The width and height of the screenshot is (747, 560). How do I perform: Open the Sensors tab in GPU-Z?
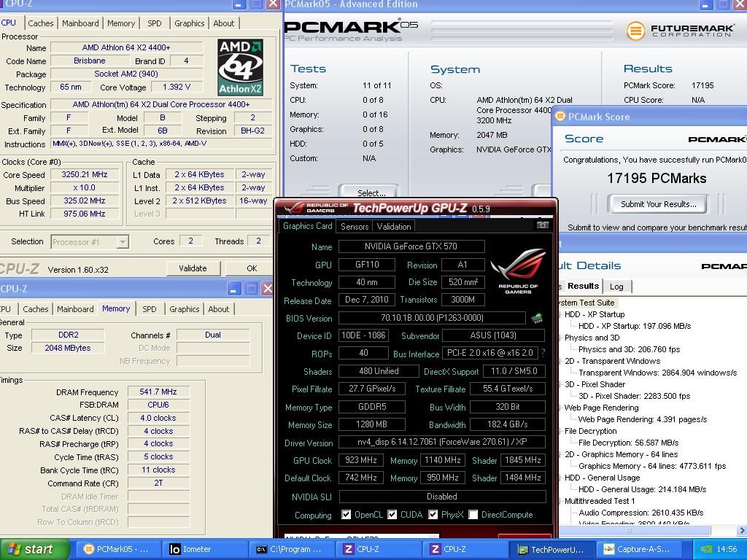tap(355, 227)
